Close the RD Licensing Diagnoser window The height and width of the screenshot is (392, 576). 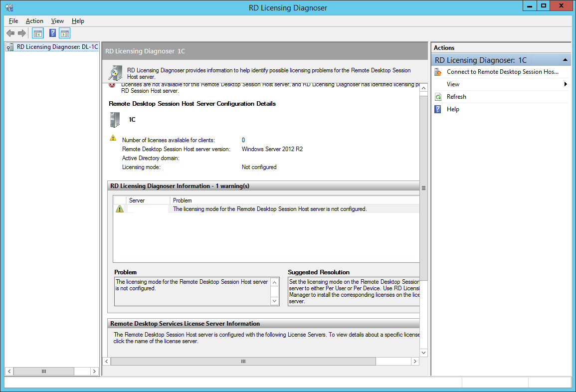[562, 6]
